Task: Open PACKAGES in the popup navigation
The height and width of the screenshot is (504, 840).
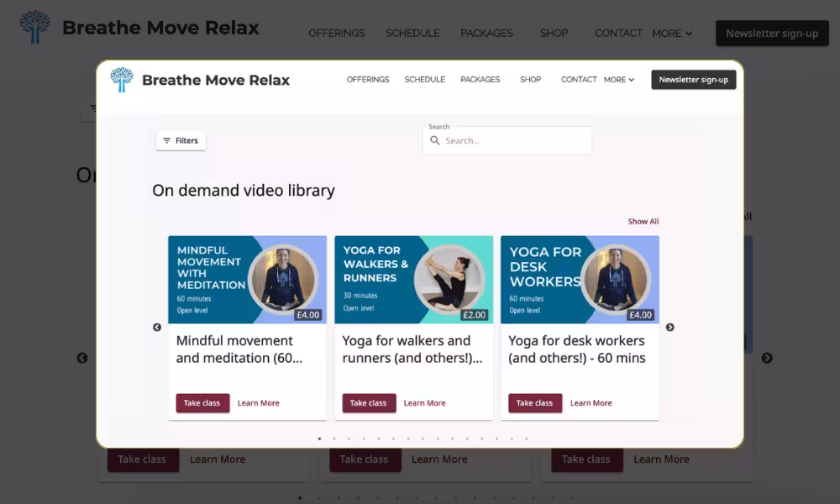Action: tap(480, 79)
